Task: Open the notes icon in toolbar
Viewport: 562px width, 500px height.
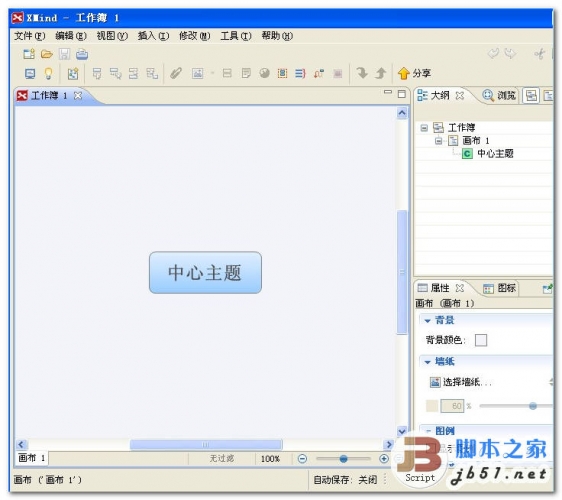Action: pos(246,73)
